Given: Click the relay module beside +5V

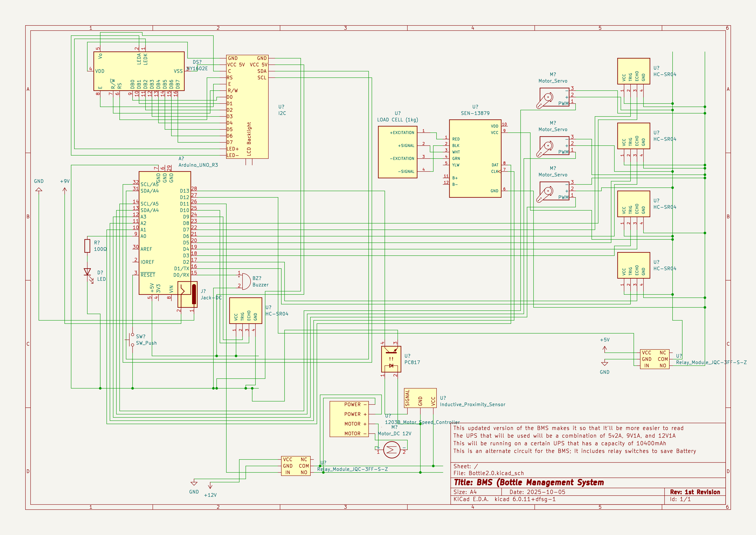Looking at the screenshot, I should coord(655,359).
